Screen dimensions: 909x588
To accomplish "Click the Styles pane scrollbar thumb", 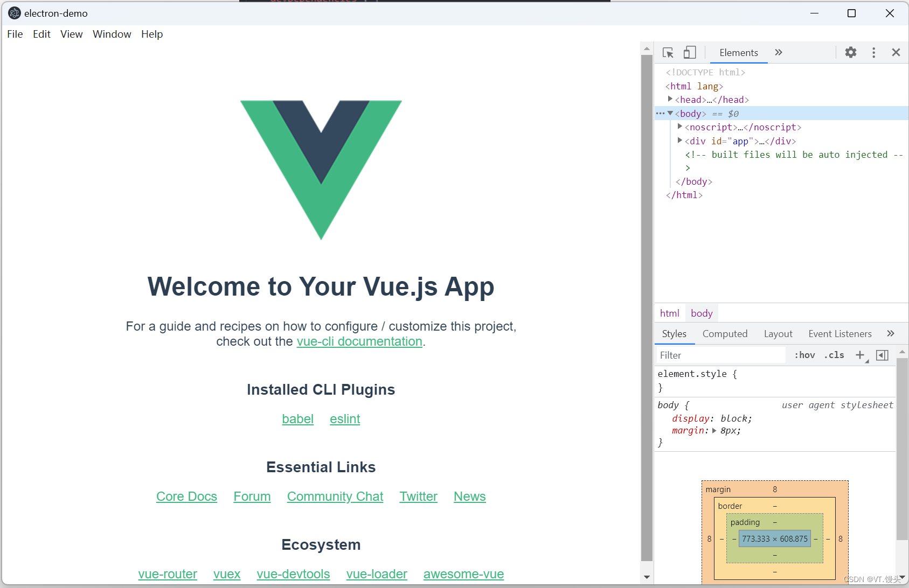I will pos(902,448).
